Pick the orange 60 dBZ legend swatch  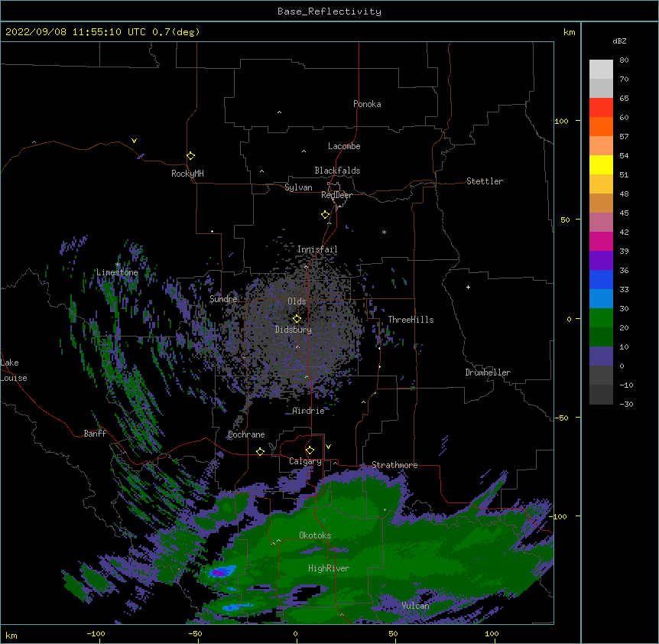(x=601, y=126)
